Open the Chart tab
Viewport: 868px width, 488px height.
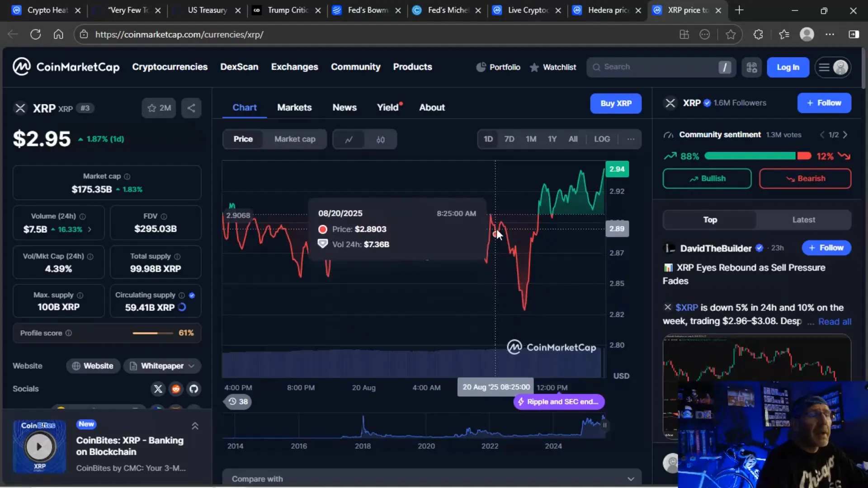click(244, 108)
